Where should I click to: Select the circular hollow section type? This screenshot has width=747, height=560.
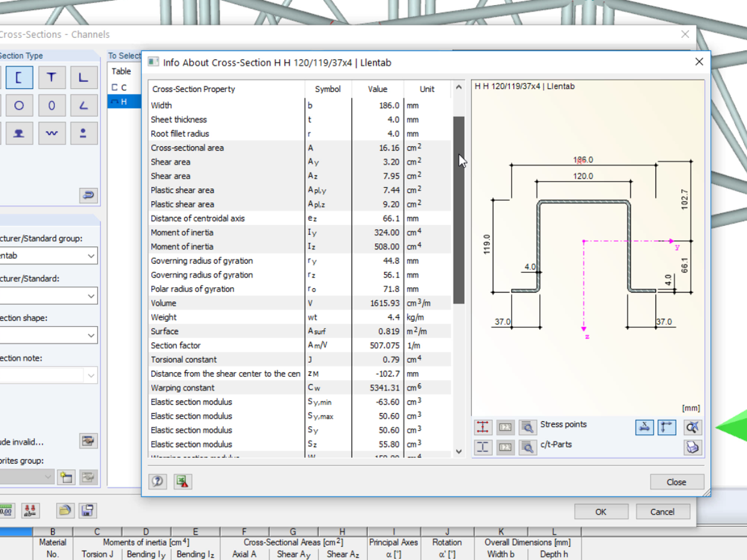pos(19,106)
